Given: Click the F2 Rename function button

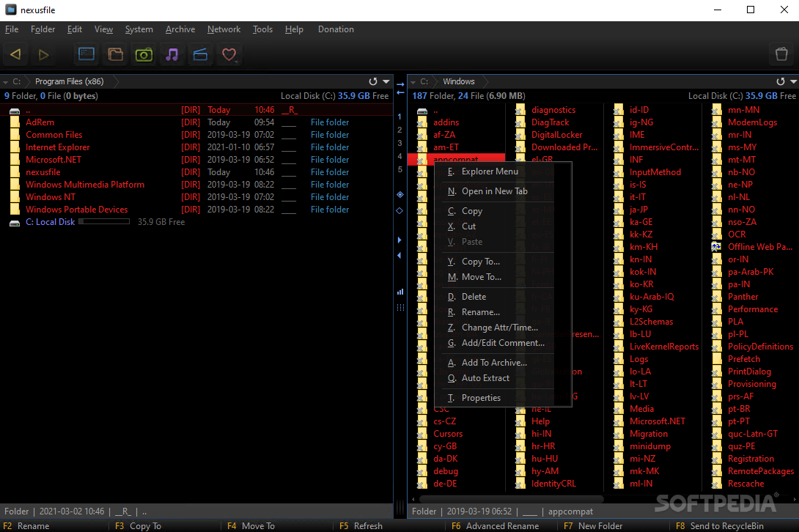Looking at the screenshot, I should point(26,526).
